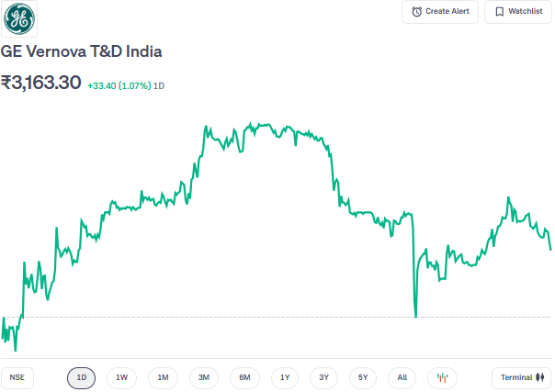Open the Terminal advanced chart view
This screenshot has width=555, height=392.
522,377
